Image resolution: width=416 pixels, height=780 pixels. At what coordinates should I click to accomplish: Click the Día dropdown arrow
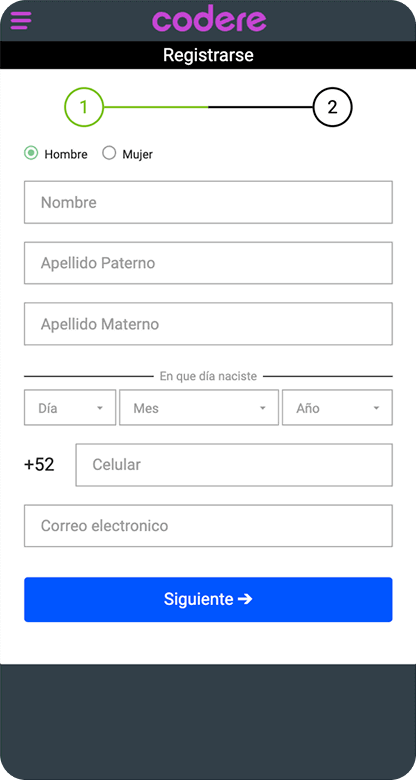pyautogui.click(x=100, y=408)
